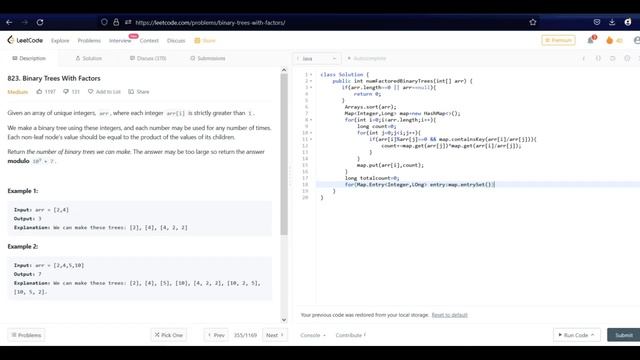Screen dimensions: 640x360
Task: Click the browser forward arrow
Action: pos(24,22)
